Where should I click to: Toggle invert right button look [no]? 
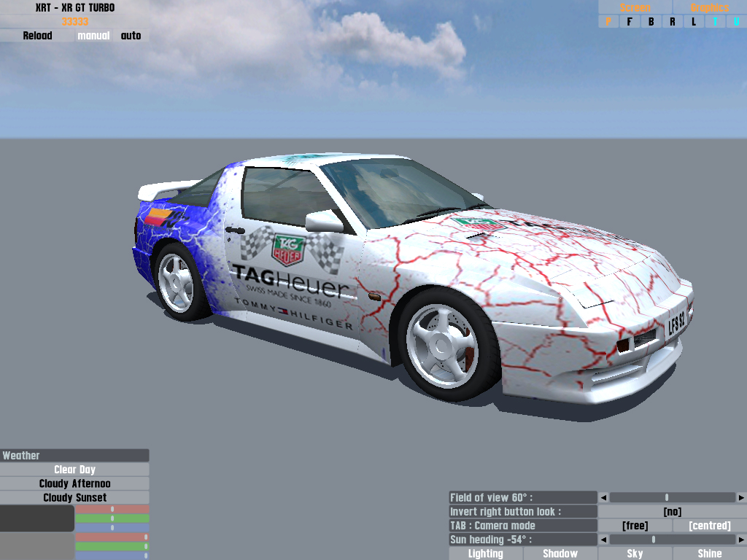tap(672, 511)
